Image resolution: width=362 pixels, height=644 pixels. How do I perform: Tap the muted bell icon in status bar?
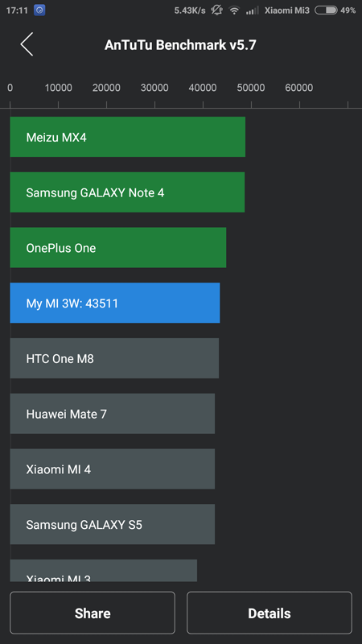click(x=216, y=10)
